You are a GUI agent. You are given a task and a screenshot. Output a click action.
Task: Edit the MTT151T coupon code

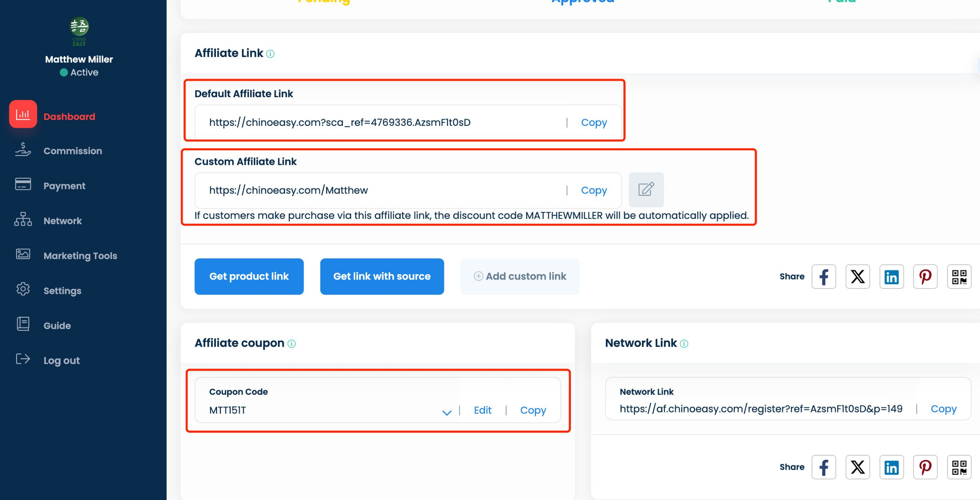[482, 410]
